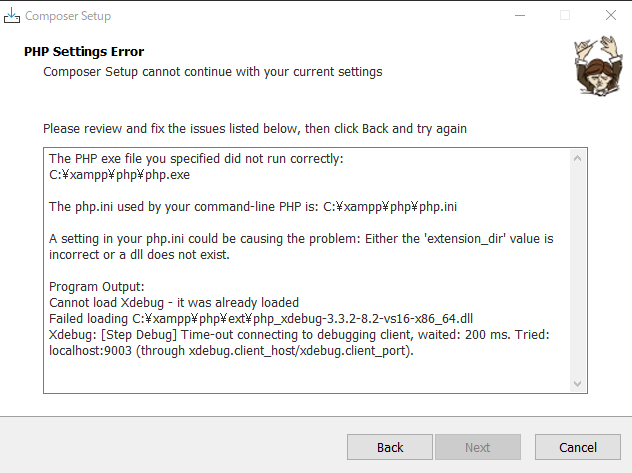Click the error box scroll-up arrow

click(x=577, y=159)
